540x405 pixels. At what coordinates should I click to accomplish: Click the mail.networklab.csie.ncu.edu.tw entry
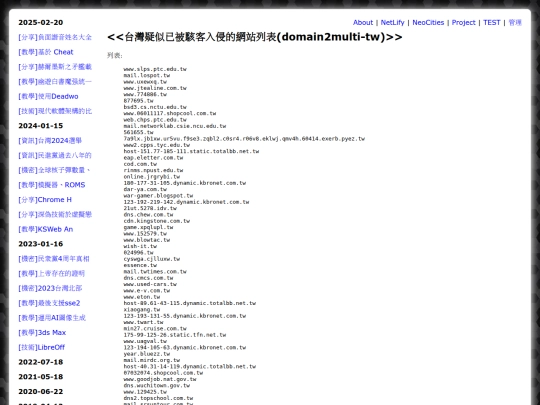click(x=175, y=126)
